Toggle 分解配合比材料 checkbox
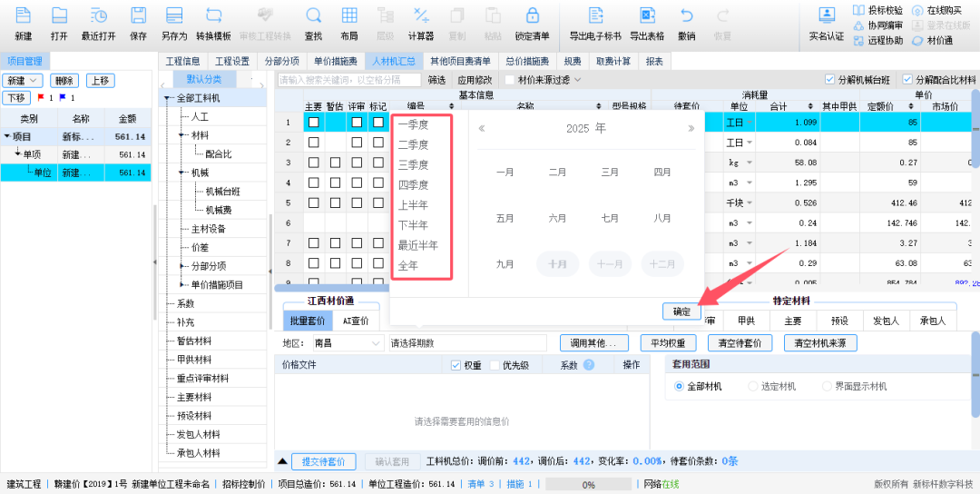 pos(907,79)
